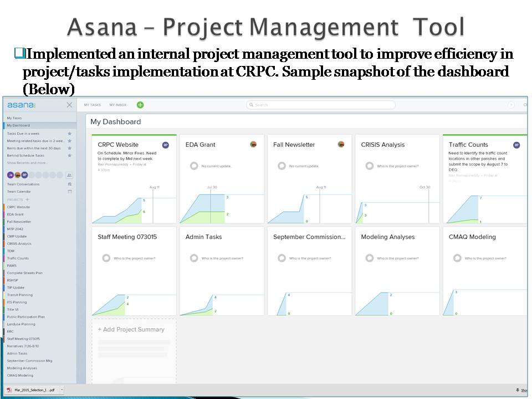Toggle star for Items due within 30 days

tap(70, 149)
